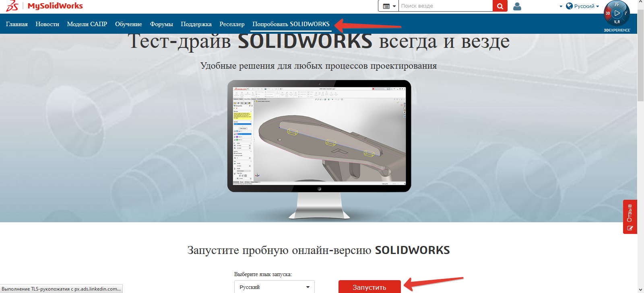Open the Отзыв feedback side tab
The width and height of the screenshot is (644, 293).
630,217
